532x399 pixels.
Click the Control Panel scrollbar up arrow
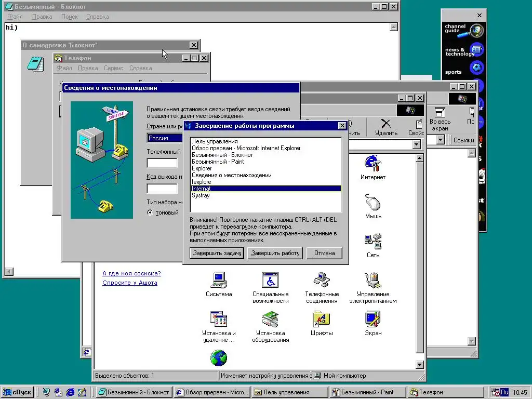click(419, 158)
